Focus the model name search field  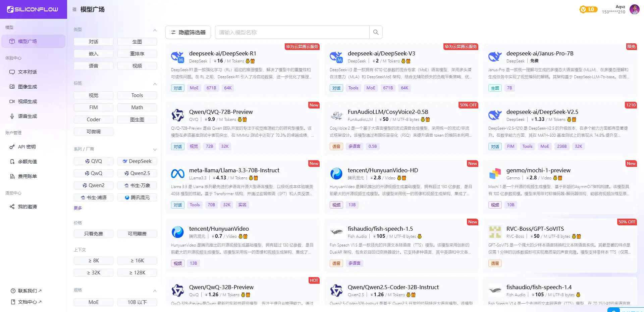pos(292,32)
